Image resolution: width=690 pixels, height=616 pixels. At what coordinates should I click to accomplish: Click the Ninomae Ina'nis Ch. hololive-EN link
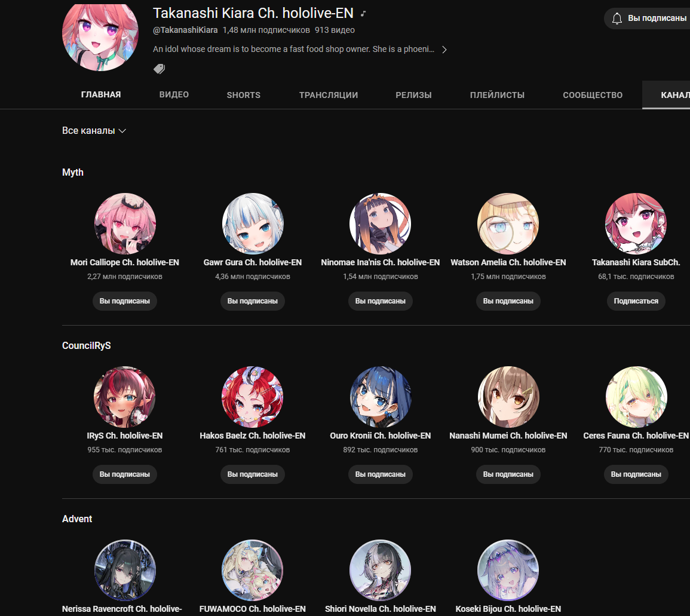click(x=380, y=262)
